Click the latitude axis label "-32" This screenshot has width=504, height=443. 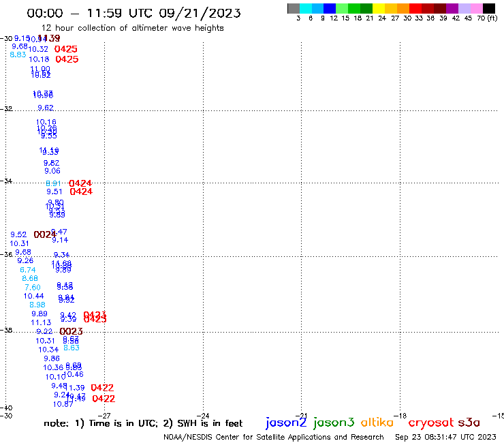click(x=7, y=109)
